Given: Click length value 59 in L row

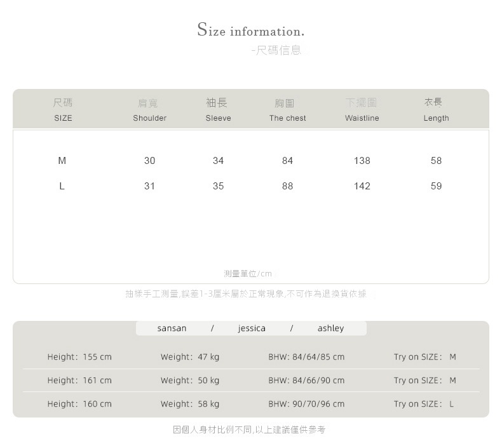Looking at the screenshot, I should pyautogui.click(x=436, y=186).
